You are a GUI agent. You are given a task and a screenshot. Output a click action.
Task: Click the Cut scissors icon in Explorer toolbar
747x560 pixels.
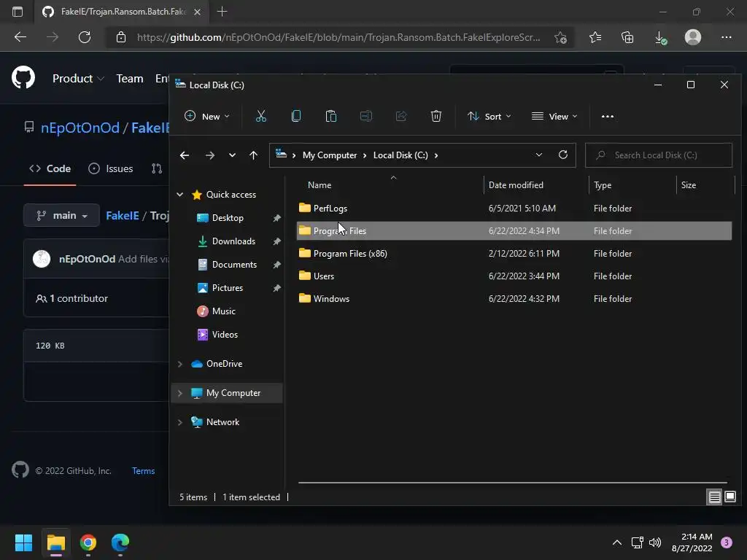[x=260, y=116]
